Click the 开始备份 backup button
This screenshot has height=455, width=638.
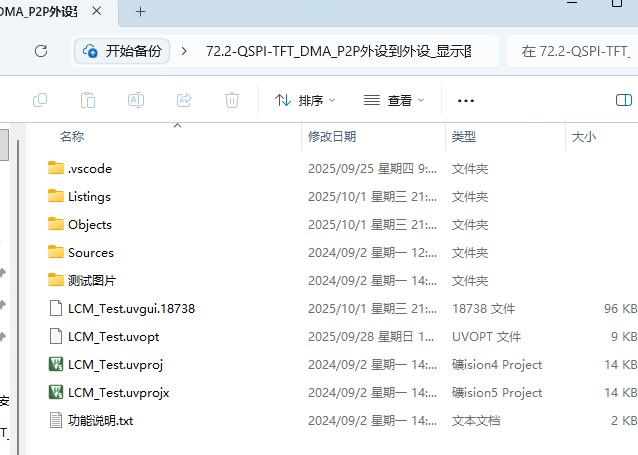point(122,51)
